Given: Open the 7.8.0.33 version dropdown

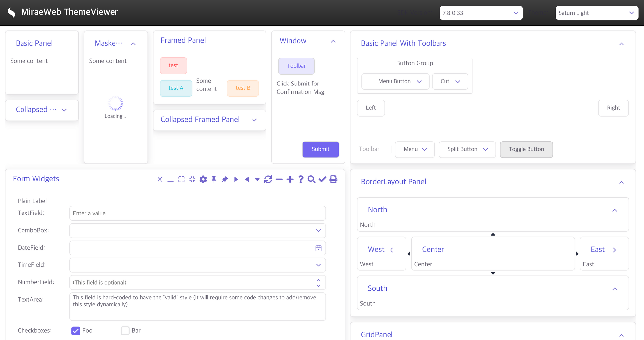Looking at the screenshot, I should tap(481, 13).
